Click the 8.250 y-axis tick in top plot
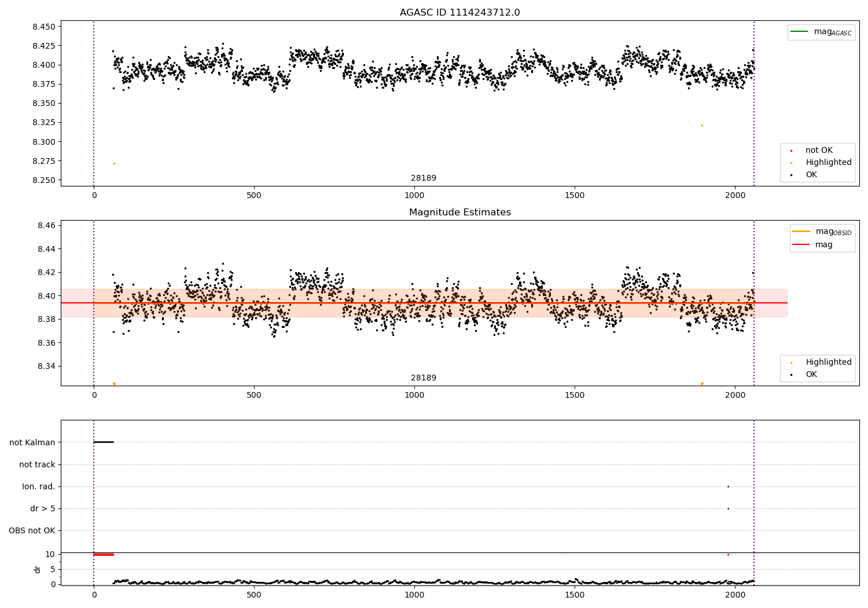Viewport: 868px width, 608px height. click(x=43, y=180)
